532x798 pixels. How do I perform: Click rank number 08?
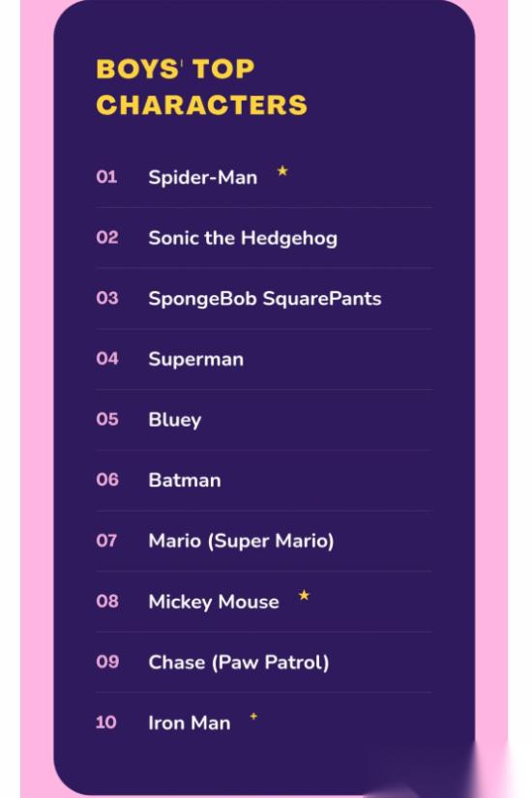[107, 601]
